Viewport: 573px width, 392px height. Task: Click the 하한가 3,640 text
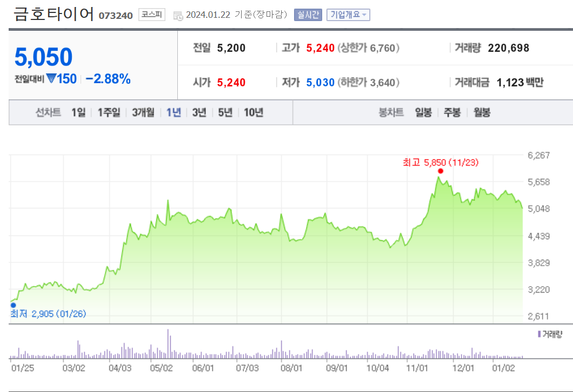pyautogui.click(x=368, y=83)
